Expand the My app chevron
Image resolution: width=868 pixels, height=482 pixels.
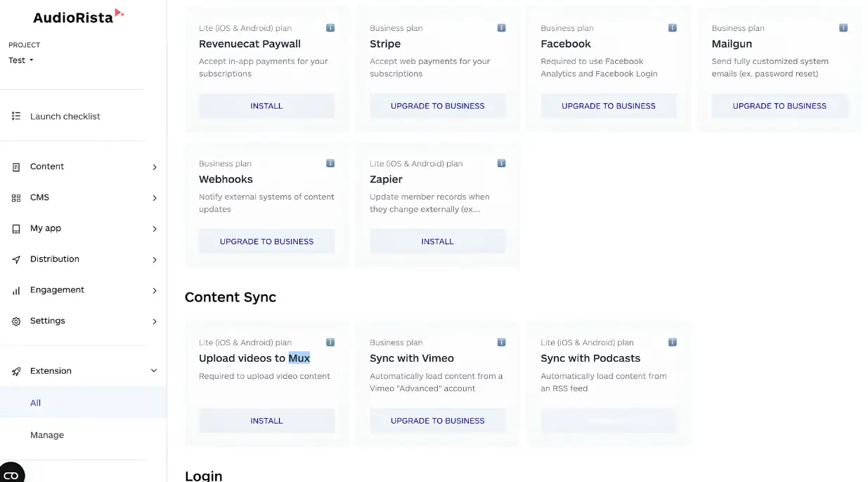click(155, 229)
